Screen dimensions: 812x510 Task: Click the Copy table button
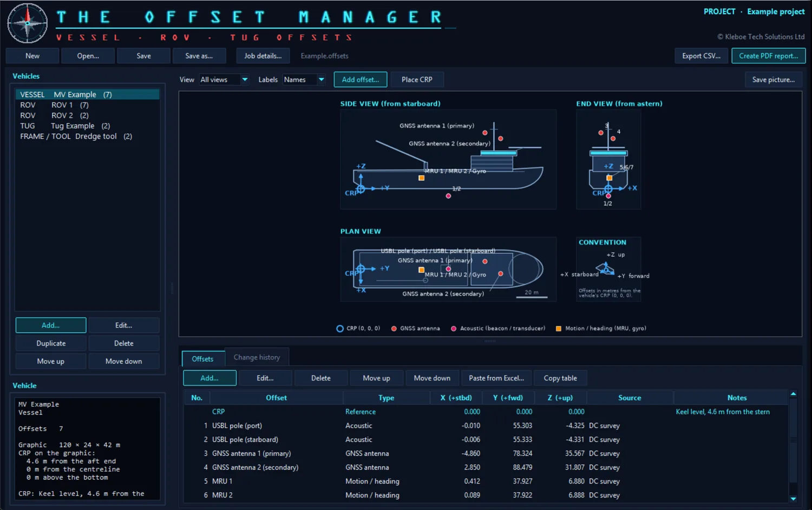point(560,378)
